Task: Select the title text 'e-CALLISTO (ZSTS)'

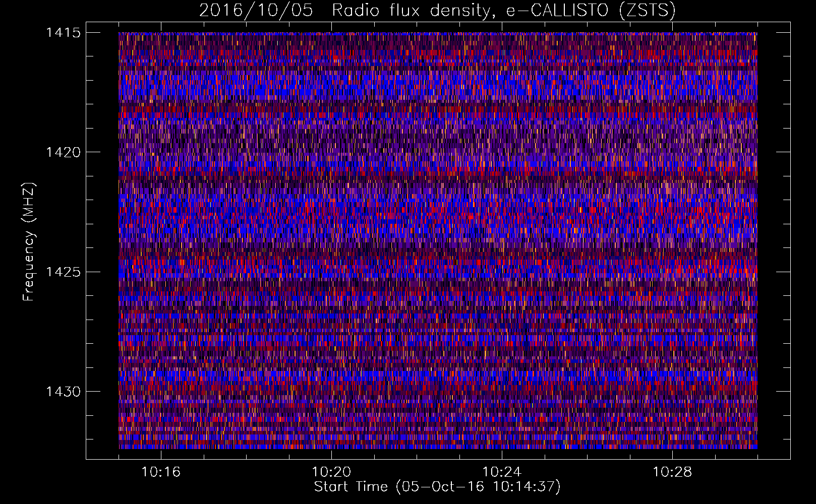Action: pyautogui.click(x=591, y=11)
